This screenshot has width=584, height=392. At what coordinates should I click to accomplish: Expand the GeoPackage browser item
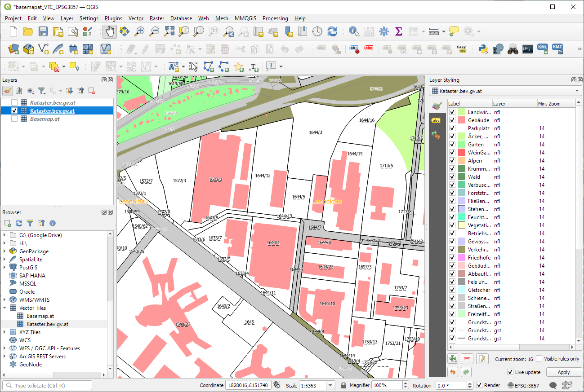coord(5,251)
